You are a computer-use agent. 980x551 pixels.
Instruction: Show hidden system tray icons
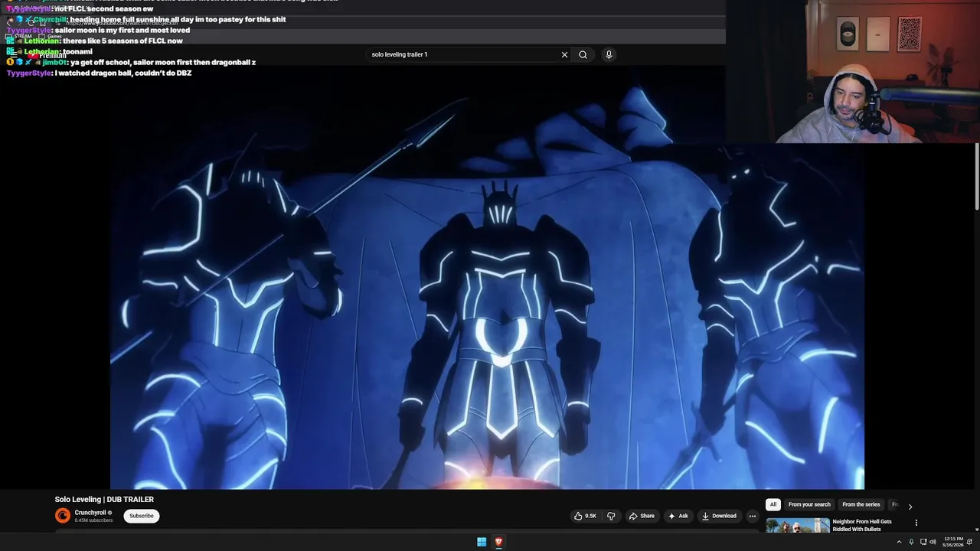point(900,542)
